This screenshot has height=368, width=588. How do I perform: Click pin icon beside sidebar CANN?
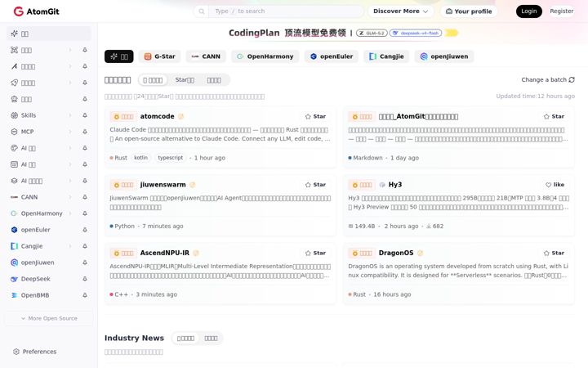(x=85, y=197)
